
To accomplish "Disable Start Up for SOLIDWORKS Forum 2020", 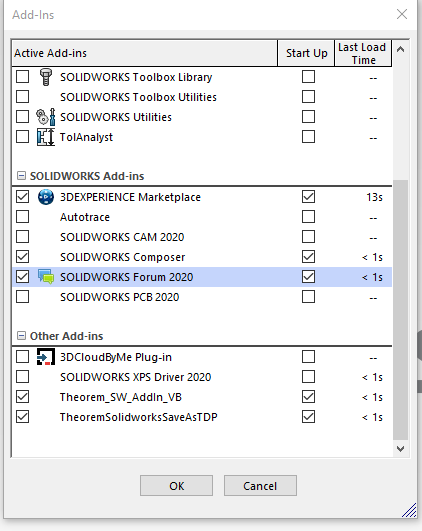I will point(308,277).
